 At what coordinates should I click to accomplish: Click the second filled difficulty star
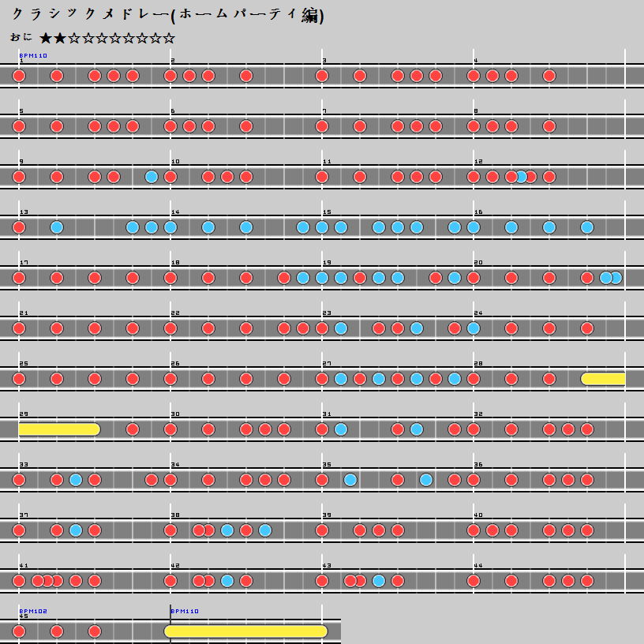coord(60,38)
